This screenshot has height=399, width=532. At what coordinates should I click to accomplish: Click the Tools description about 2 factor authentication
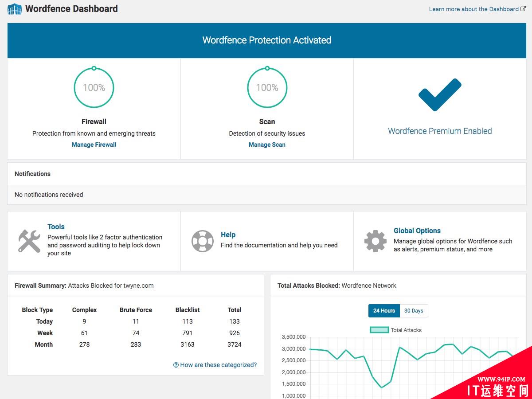pyautogui.click(x=105, y=245)
